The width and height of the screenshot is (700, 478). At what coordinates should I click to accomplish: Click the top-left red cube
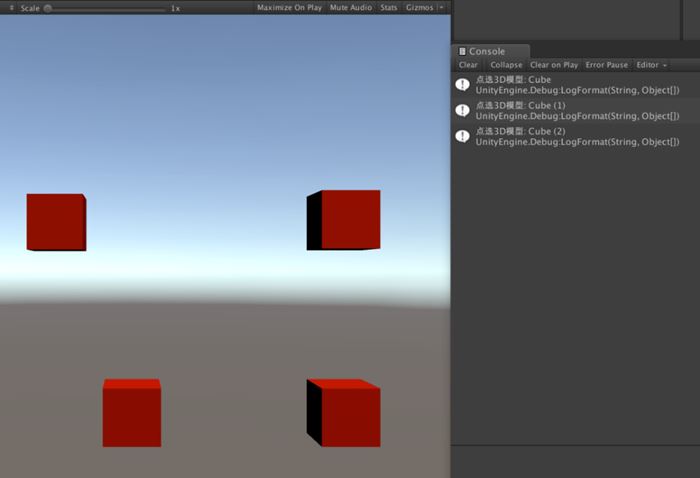(56, 222)
